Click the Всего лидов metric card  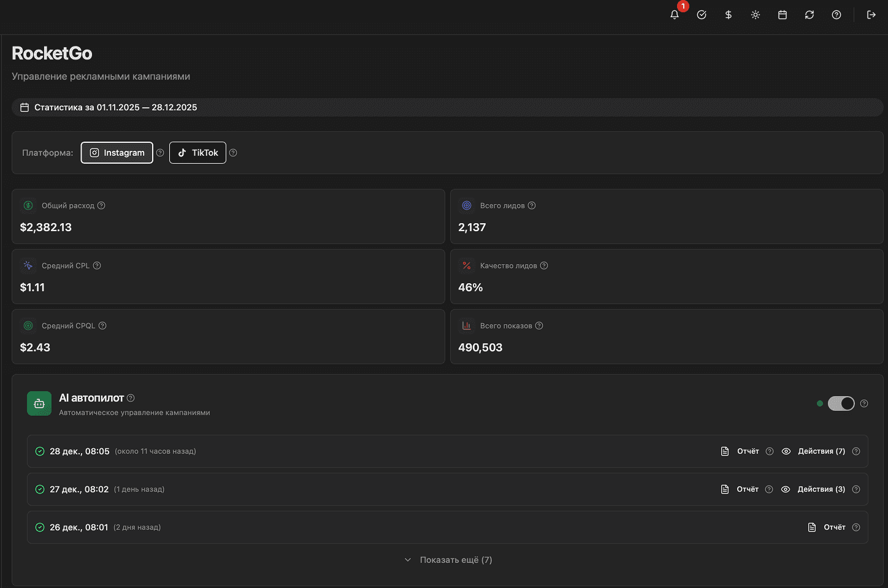pyautogui.click(x=666, y=216)
